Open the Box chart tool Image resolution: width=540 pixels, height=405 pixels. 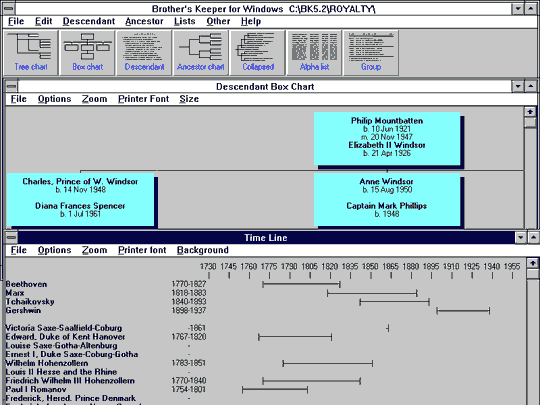point(87,53)
